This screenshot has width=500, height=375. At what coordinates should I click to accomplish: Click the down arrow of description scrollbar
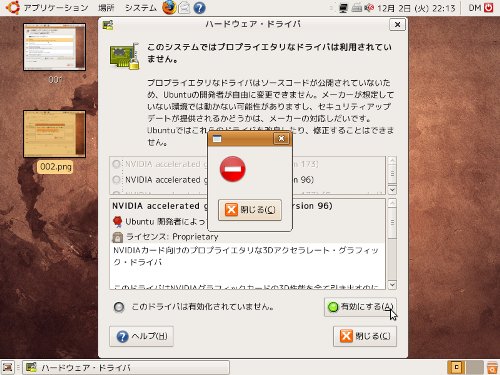point(392,285)
